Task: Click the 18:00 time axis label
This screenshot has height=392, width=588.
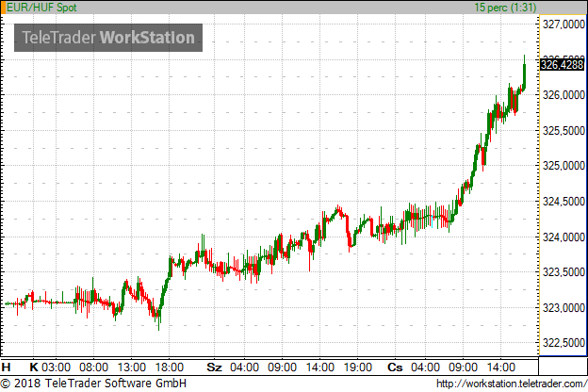Action: click(169, 367)
